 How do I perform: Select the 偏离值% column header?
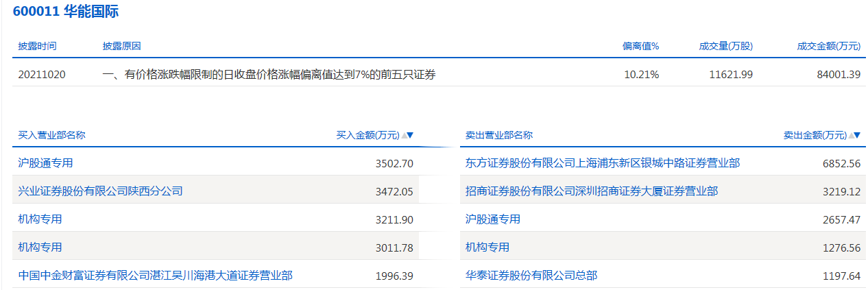click(640, 46)
